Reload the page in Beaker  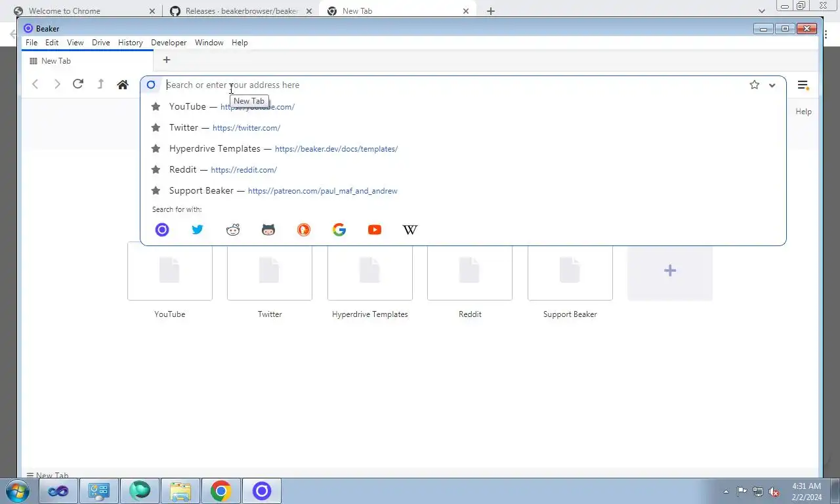click(x=78, y=84)
